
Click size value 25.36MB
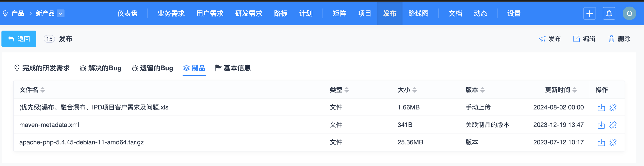[410, 142]
